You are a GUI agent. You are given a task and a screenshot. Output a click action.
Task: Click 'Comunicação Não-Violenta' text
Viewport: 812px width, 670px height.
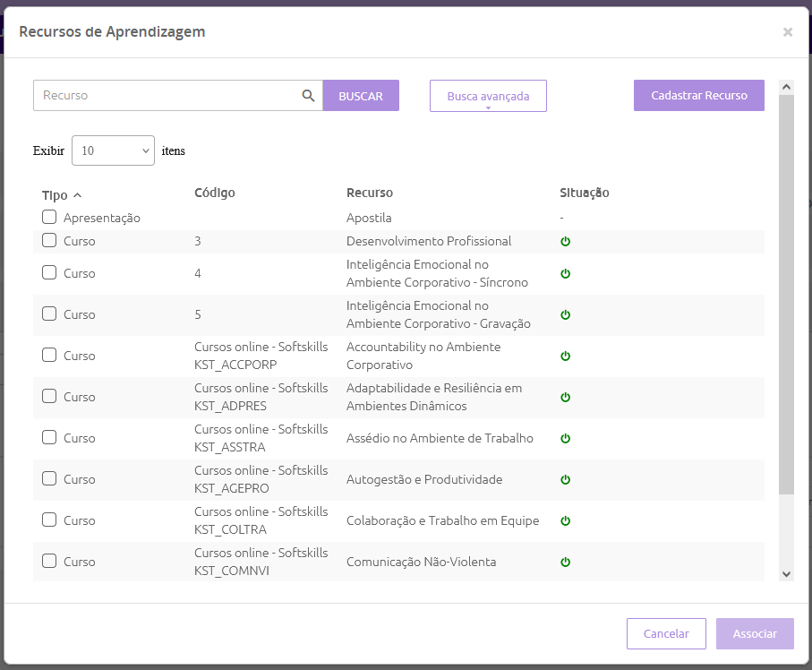(421, 562)
